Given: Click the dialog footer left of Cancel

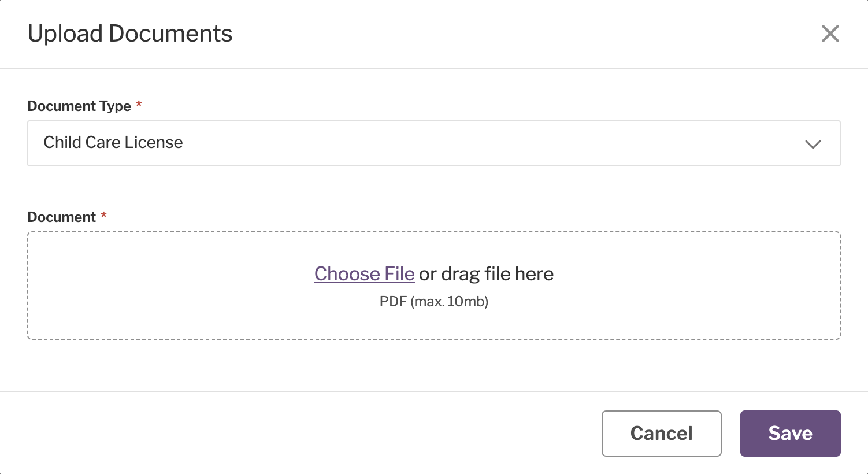Looking at the screenshot, I should pyautogui.click(x=289, y=433).
